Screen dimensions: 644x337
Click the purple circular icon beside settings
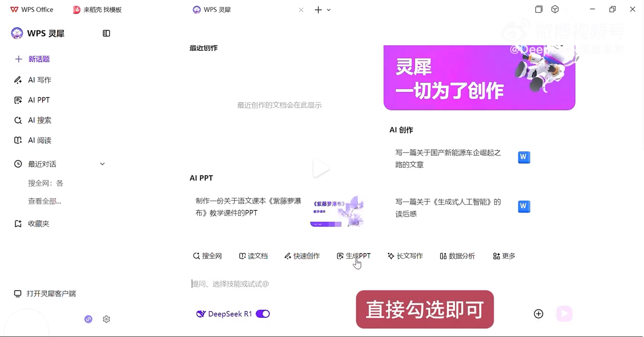[88, 319]
